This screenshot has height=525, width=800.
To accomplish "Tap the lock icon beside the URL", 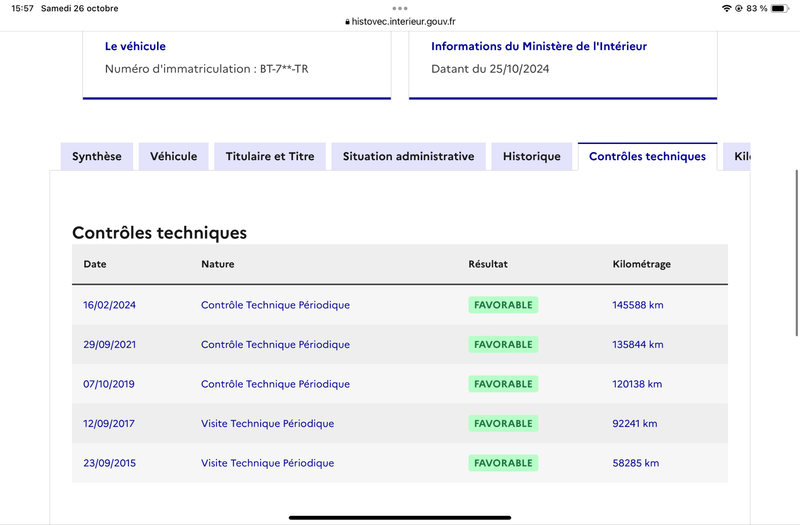I will click(347, 21).
